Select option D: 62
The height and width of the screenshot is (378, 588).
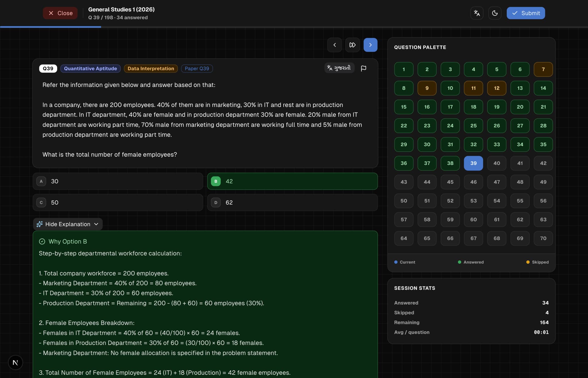pos(292,203)
